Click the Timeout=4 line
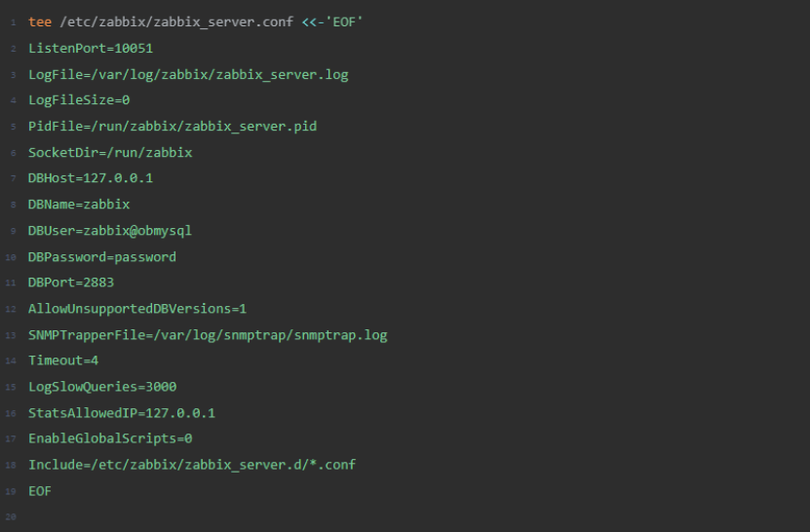 (63, 361)
